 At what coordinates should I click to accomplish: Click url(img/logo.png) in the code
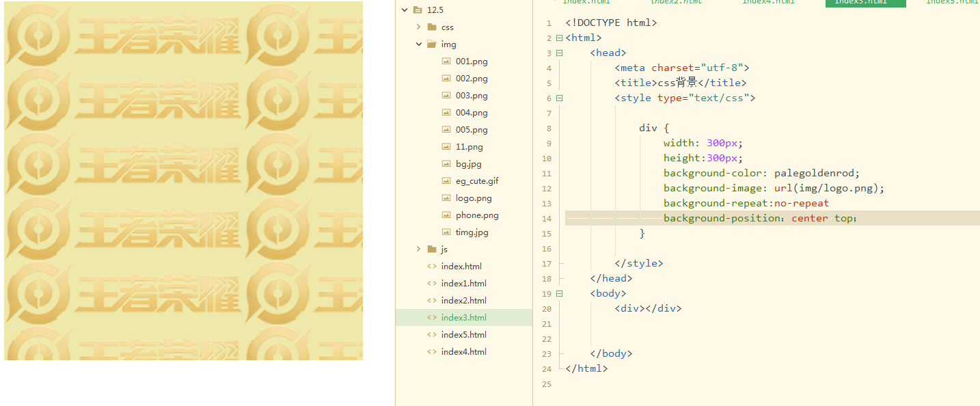point(826,189)
